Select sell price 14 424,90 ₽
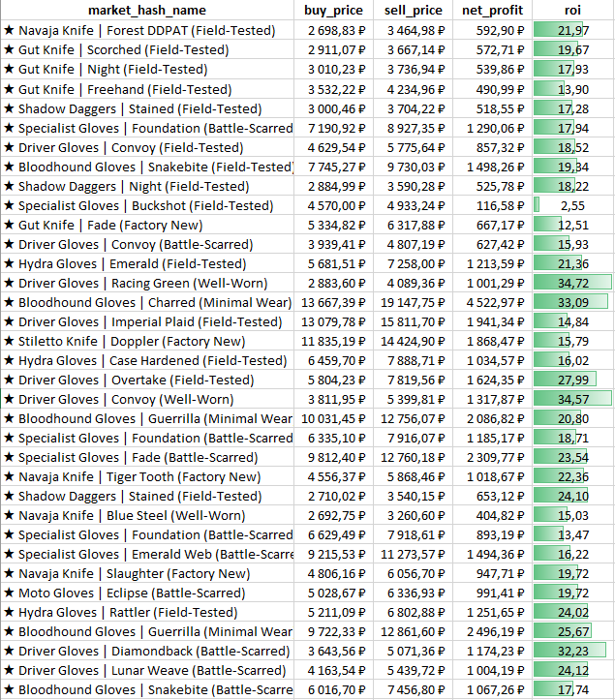Image resolution: width=615 pixels, height=700 pixels. click(414, 341)
